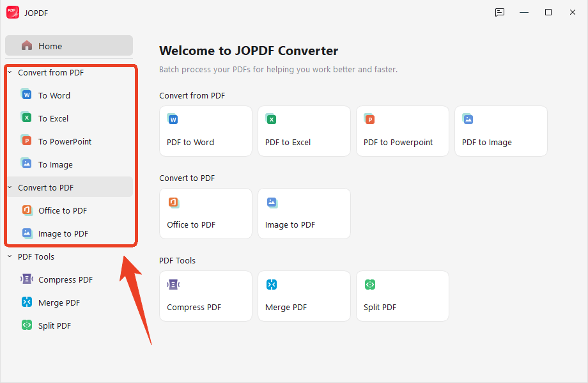Click the compress icon on Compress PDF card
Image resolution: width=588 pixels, height=383 pixels.
[173, 285]
